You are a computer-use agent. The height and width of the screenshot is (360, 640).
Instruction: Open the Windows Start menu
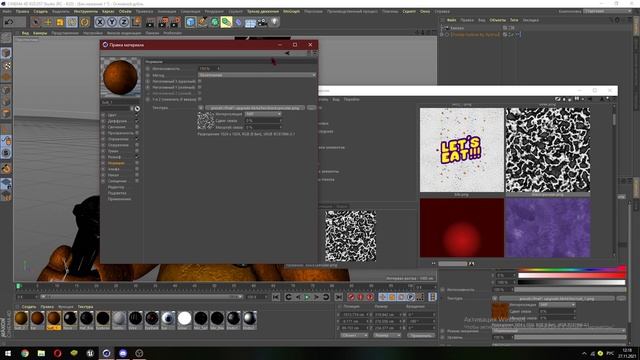(x=8, y=353)
